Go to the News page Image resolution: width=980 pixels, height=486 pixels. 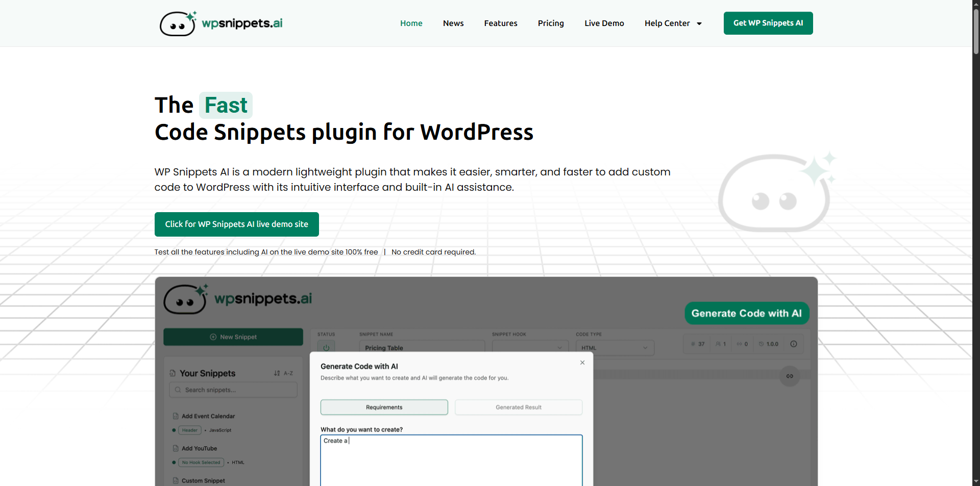pyautogui.click(x=453, y=23)
